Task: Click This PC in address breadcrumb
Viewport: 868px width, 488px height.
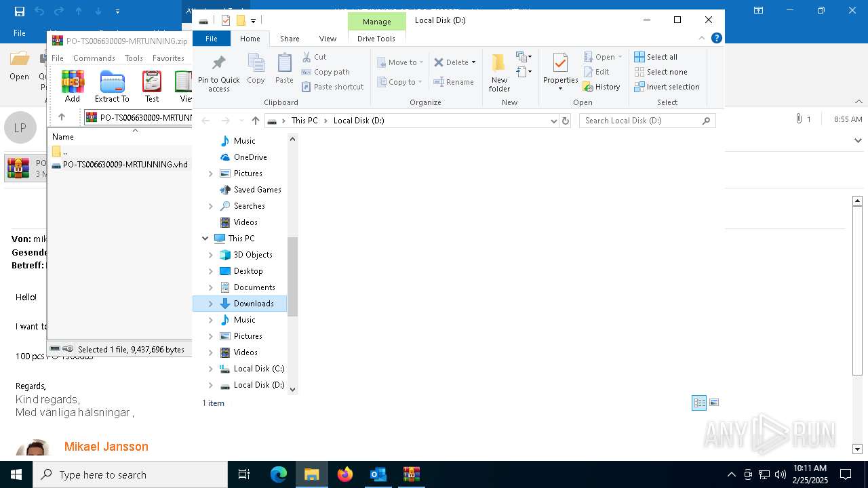Action: point(304,121)
